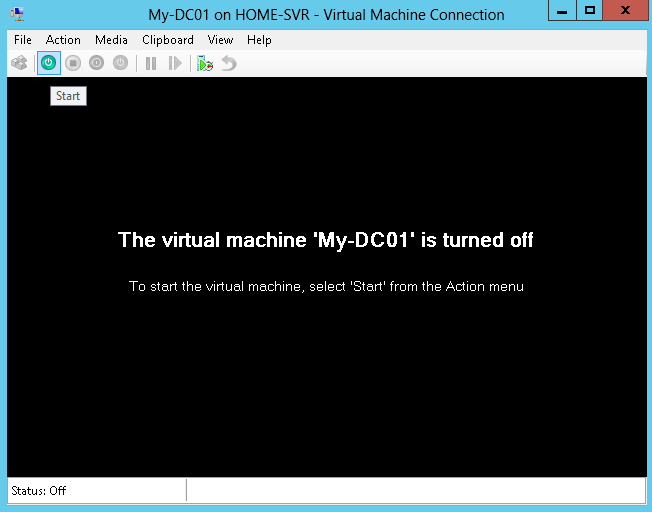Maximize the Virtual Machine Connection window
The image size is (652, 512).
590,10
